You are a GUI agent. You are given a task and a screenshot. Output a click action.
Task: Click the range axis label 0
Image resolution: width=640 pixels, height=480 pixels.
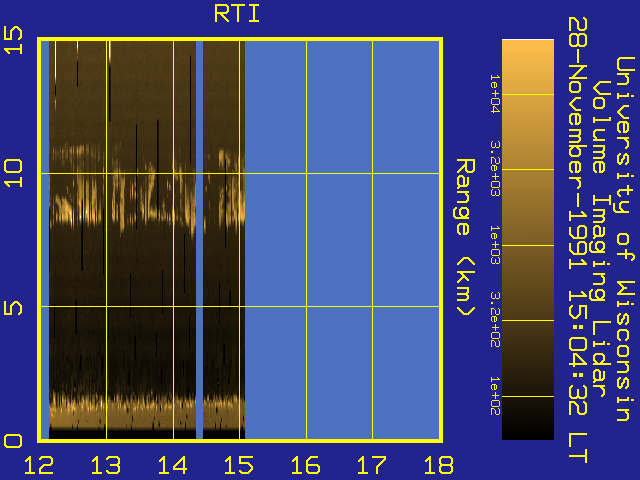coord(13,441)
